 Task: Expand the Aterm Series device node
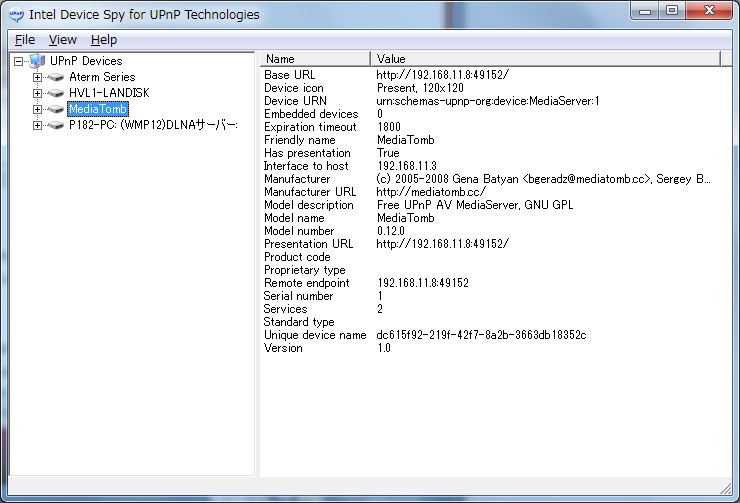[37, 77]
